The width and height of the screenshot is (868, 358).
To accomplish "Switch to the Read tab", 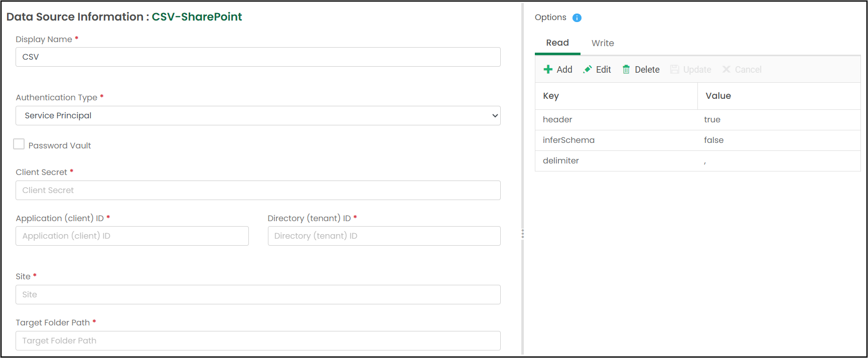I will pyautogui.click(x=557, y=43).
